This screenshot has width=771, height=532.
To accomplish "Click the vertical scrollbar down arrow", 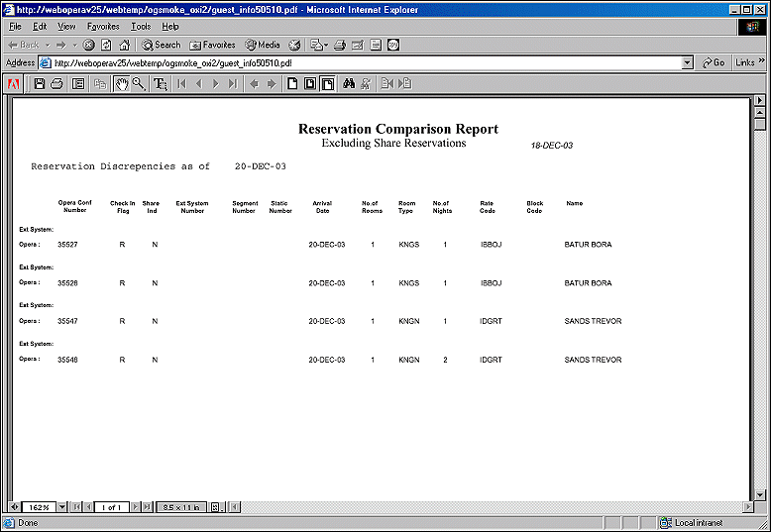I will coord(760,493).
